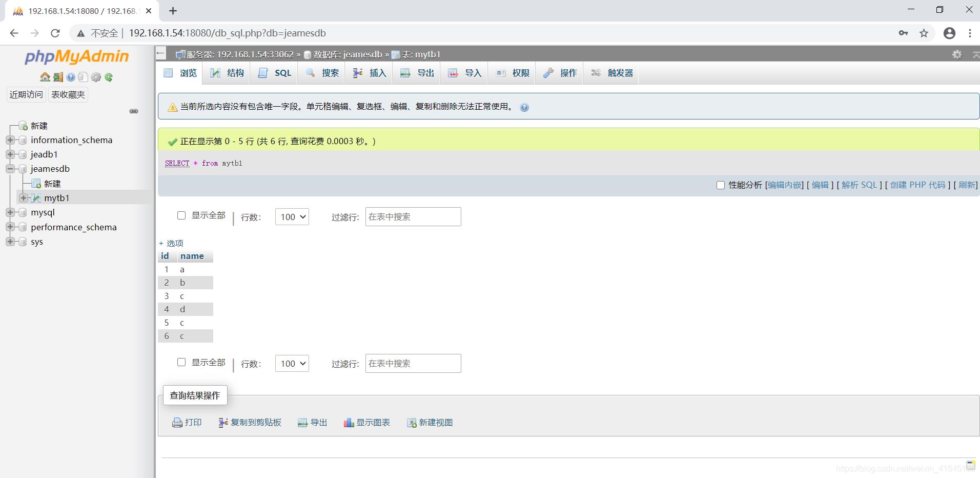Expand jeadb1 database node
980x478 pixels.
[x=10, y=154]
